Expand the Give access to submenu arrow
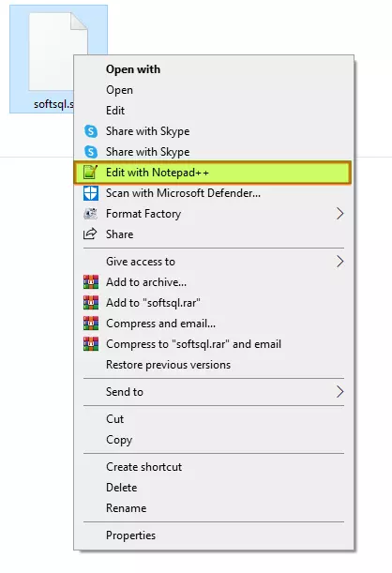 point(340,262)
